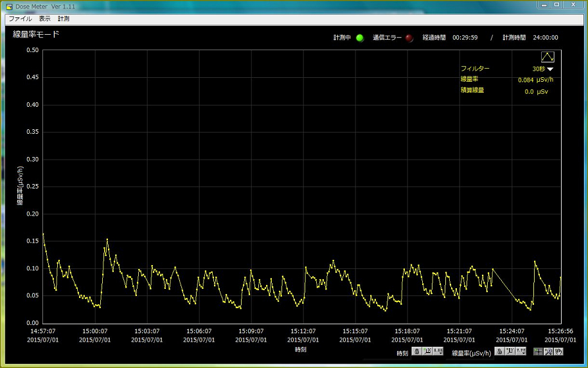
Task: Expand the filter 30秒 dropdown arrow
Action: (x=550, y=69)
